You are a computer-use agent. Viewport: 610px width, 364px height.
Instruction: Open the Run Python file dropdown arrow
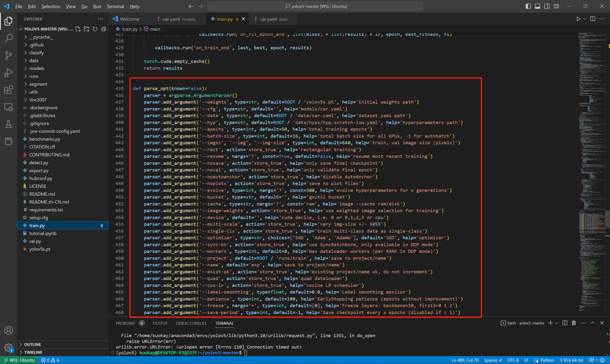585,19
